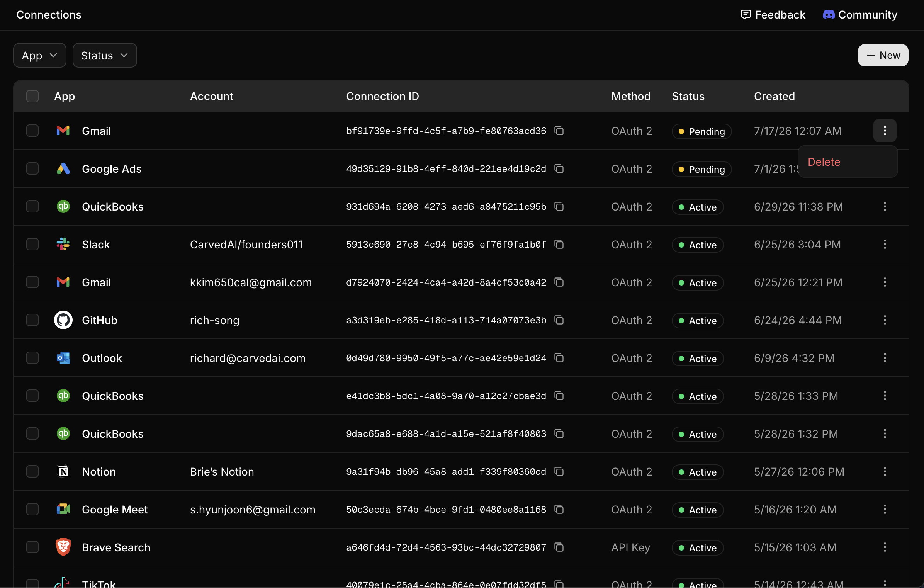Copy the Gmail bf91739e connection ID
924x588 pixels.
(x=559, y=131)
